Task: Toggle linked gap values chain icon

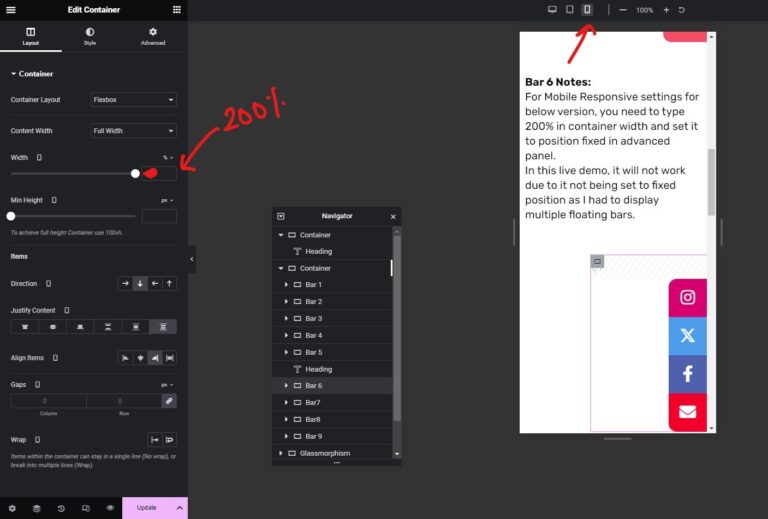Action: pos(169,401)
